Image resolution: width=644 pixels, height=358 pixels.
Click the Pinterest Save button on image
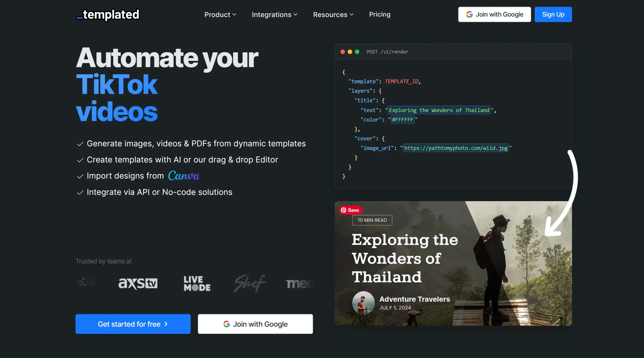point(350,210)
